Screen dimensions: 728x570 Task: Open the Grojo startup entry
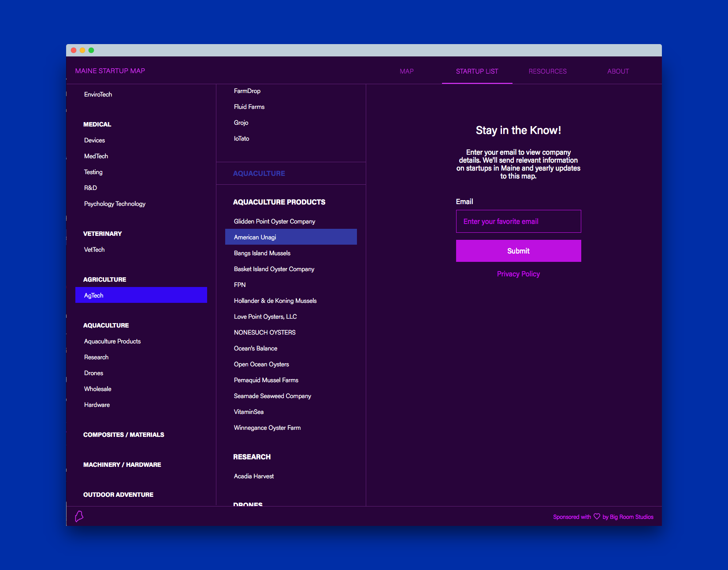click(241, 123)
